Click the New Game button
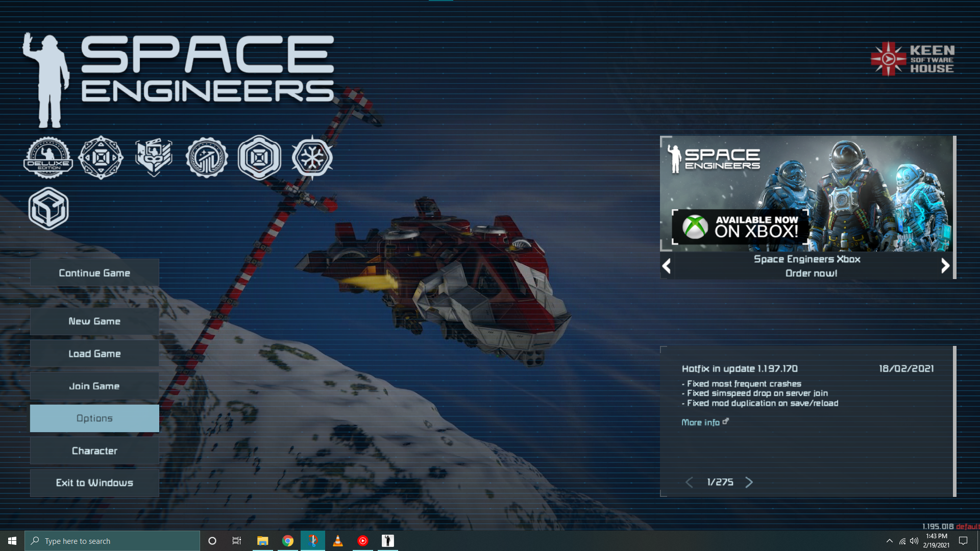Image resolution: width=980 pixels, height=551 pixels. (94, 321)
